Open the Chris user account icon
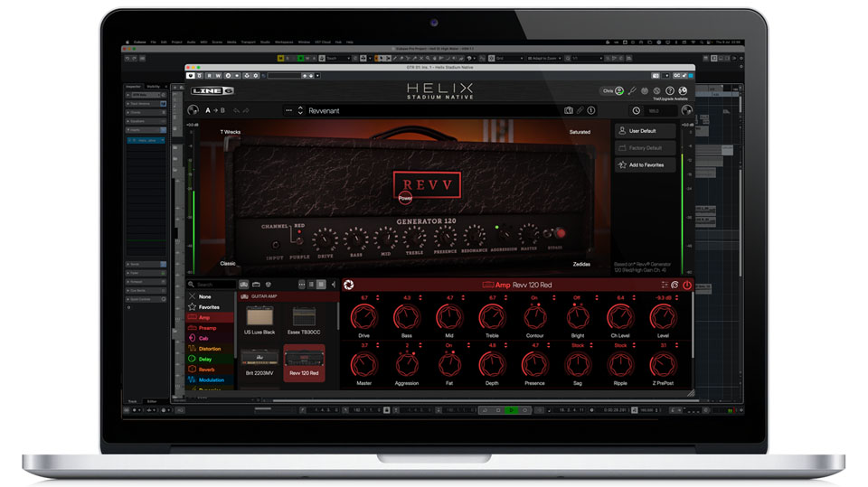The width and height of the screenshot is (868, 487). [619, 90]
